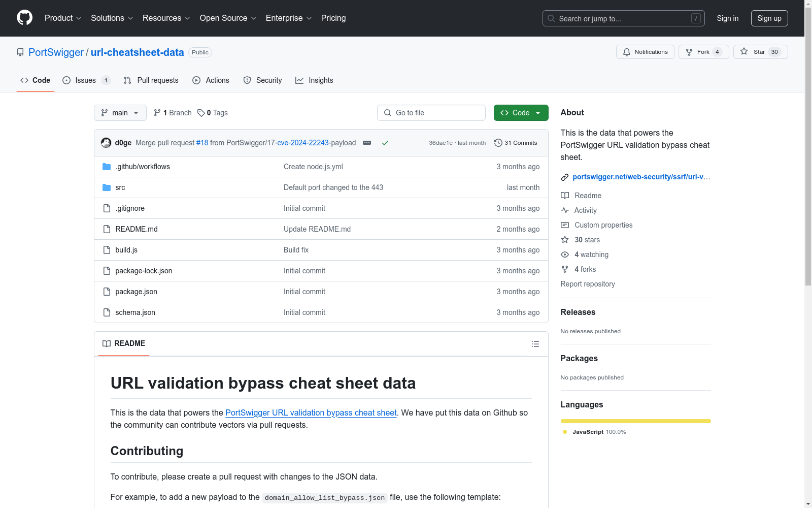
Task: Go to GitHub home via Octocat logo
Action: [x=24, y=18]
